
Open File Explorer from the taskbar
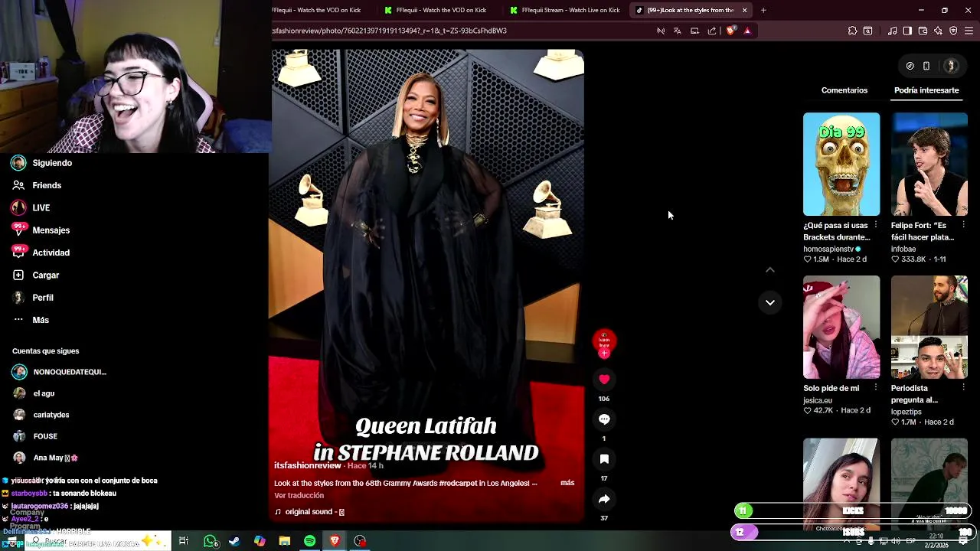click(x=284, y=541)
